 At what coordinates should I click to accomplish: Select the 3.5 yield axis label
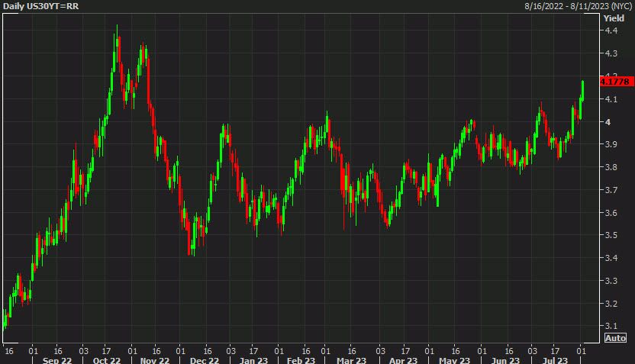click(611, 236)
